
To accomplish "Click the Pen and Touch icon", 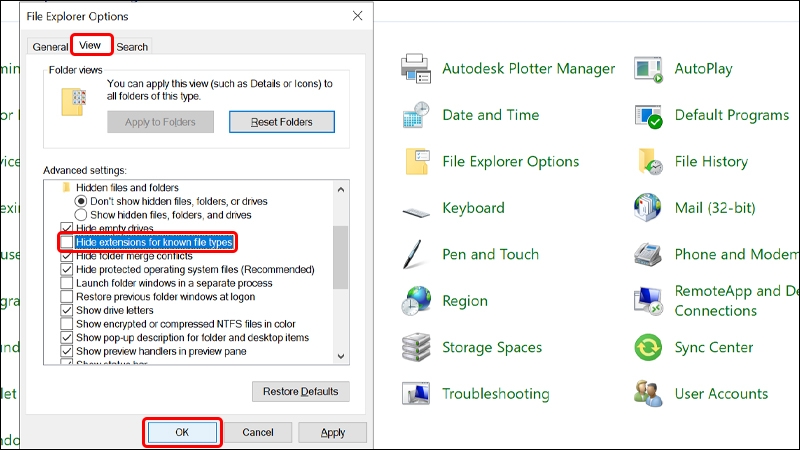I will pos(413,254).
